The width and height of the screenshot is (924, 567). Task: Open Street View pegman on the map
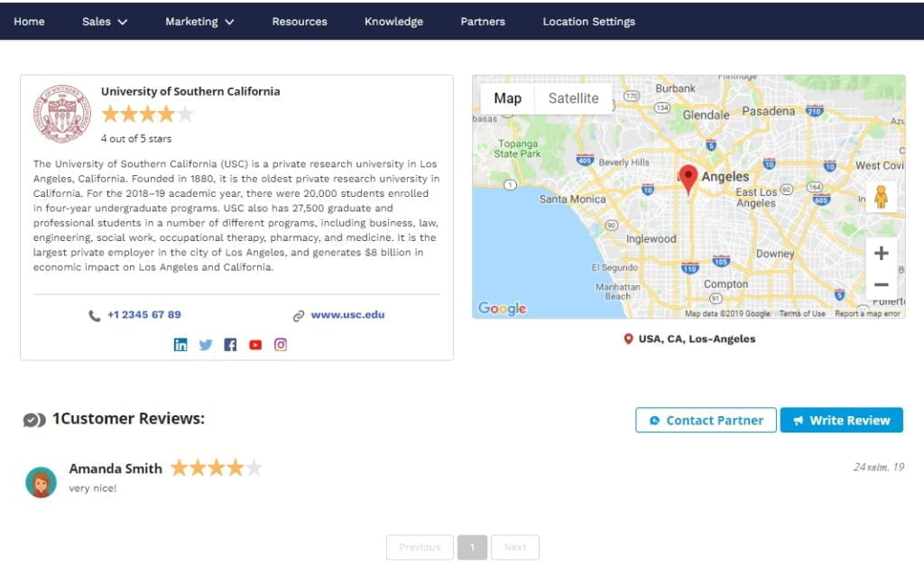(881, 197)
